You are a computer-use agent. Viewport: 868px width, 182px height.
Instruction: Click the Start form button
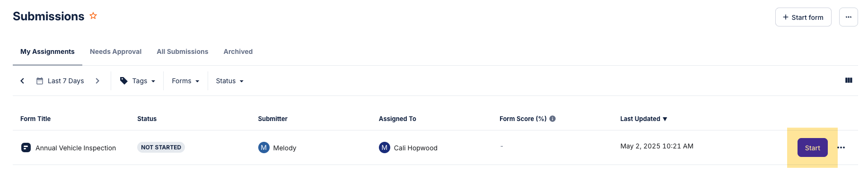[803, 17]
